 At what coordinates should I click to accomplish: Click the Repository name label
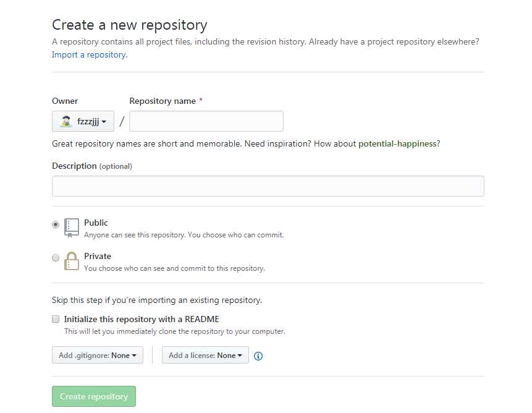pos(163,101)
